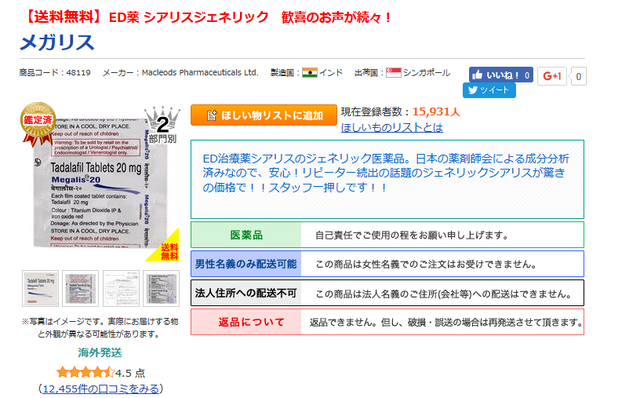Select the fourth product thumbnail image
Viewport: 640px width, 398px height.
[161, 288]
